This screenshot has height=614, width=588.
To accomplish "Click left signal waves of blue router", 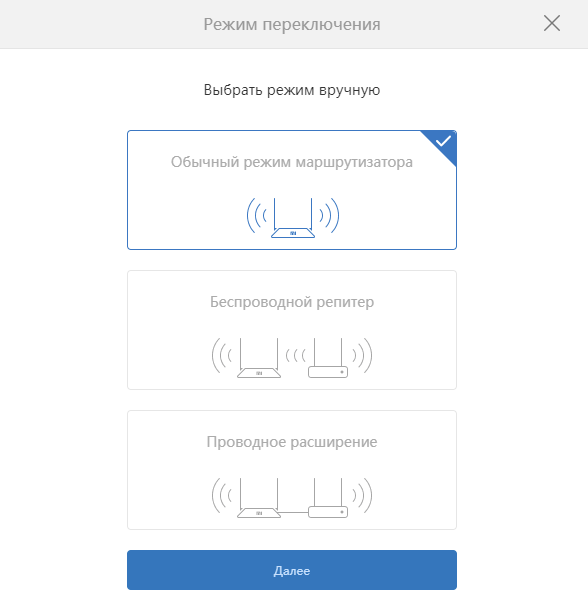I will click(256, 215).
